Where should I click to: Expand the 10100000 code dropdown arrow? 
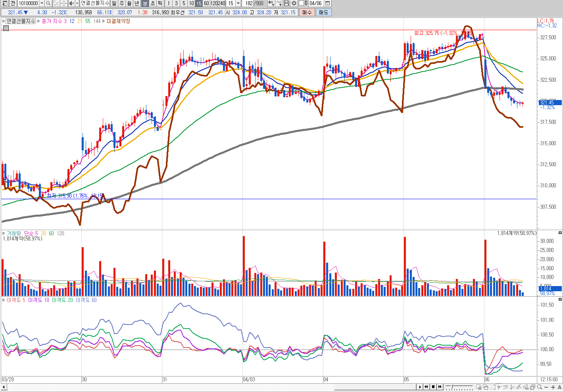(42, 3)
